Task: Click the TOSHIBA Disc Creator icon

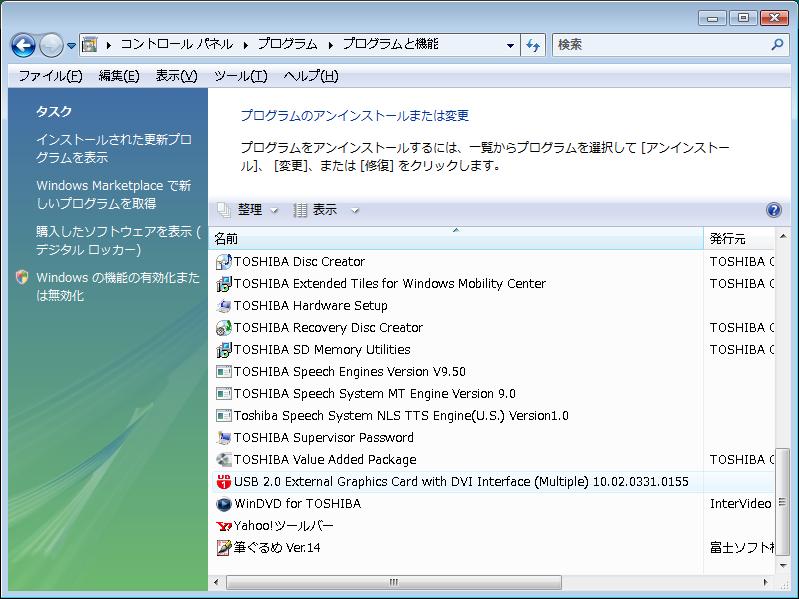Action: (x=224, y=262)
